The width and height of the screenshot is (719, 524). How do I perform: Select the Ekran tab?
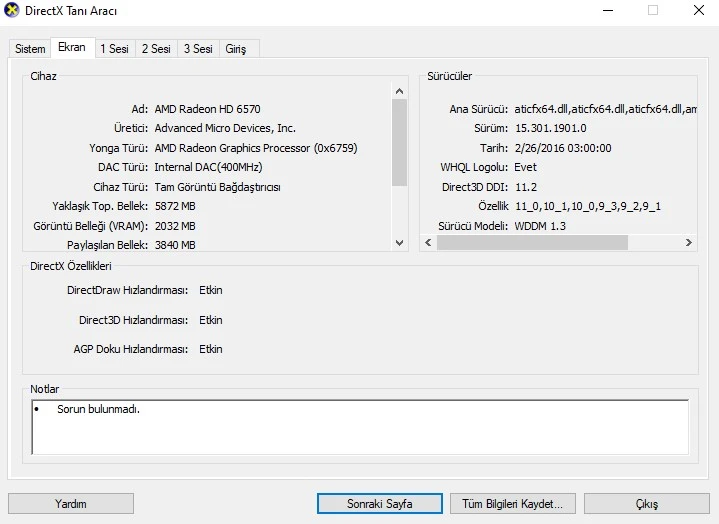(72, 47)
